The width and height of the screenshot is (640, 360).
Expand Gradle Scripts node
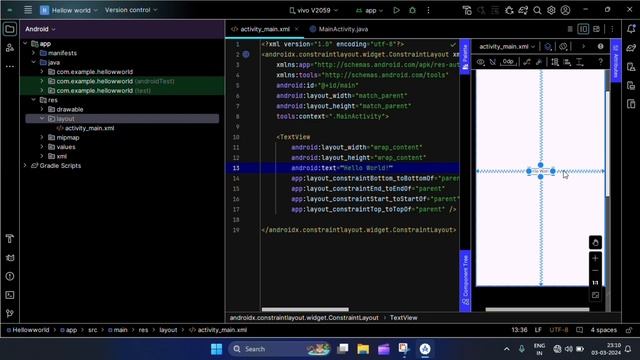[25, 166]
